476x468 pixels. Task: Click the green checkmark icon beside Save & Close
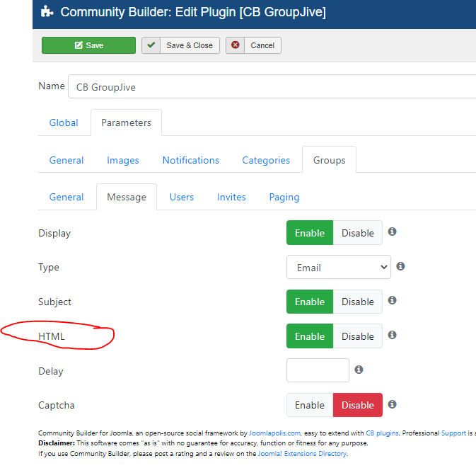click(x=151, y=45)
